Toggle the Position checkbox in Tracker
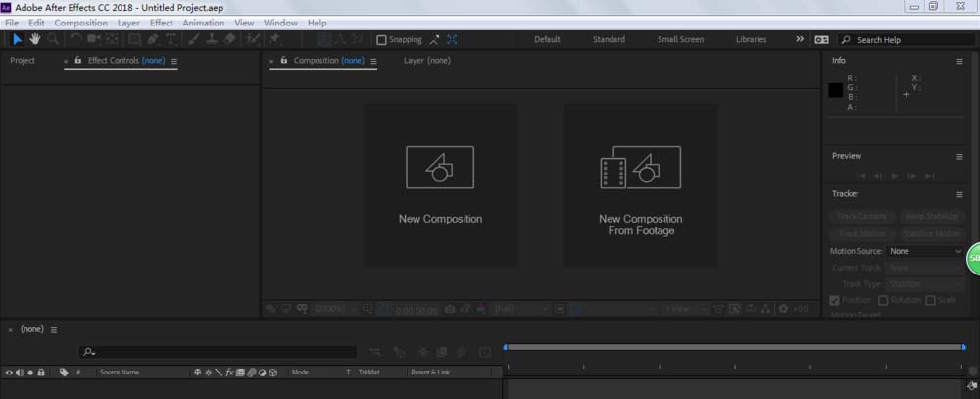The width and height of the screenshot is (980, 399). (x=834, y=300)
